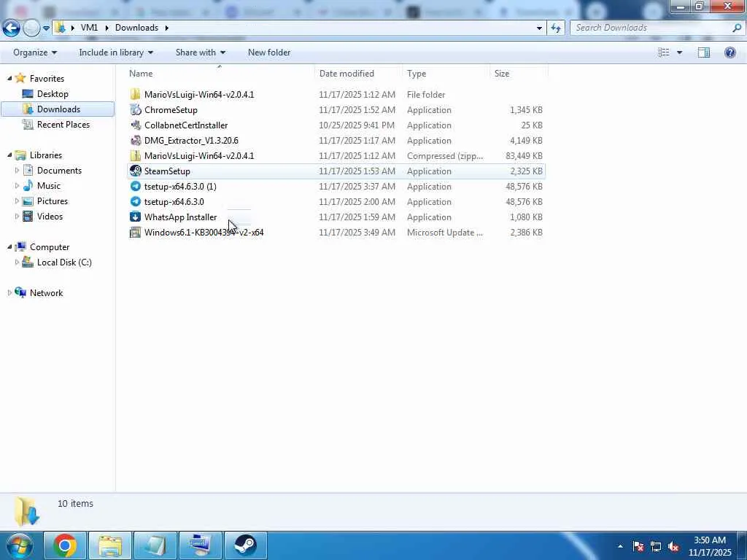The height and width of the screenshot is (560, 747).
Task: Select the CollabnetCertInstaller file icon
Action: (x=135, y=125)
